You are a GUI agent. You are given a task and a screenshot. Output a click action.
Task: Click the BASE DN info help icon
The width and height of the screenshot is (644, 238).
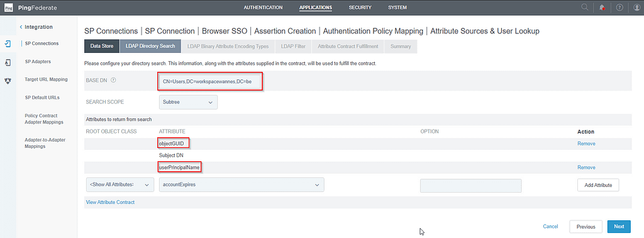113,81
